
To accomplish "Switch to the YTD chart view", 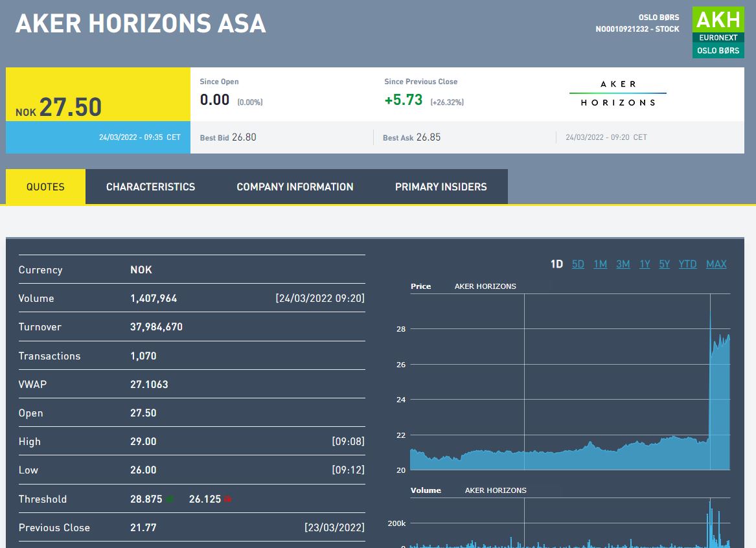I will coord(687,264).
